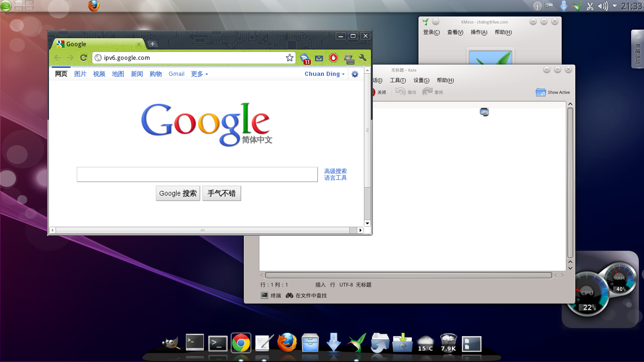Toggle Kate 终端 terminal panel
The image size is (644, 362).
point(271,296)
